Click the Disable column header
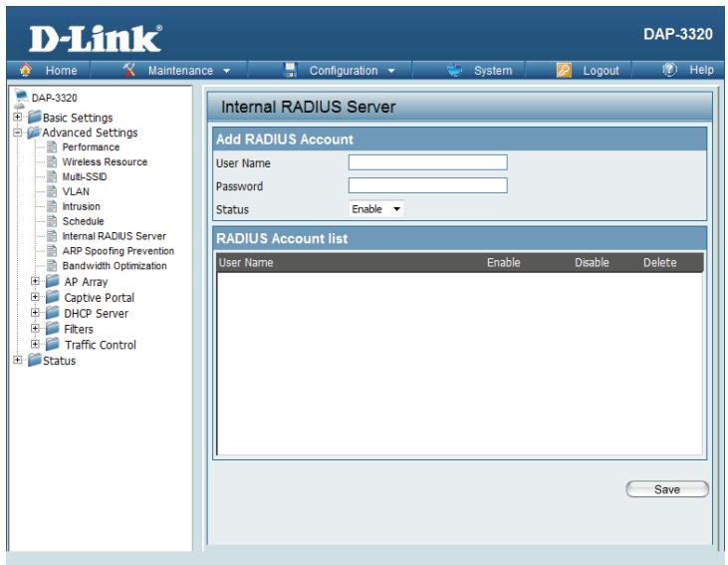Image resolution: width=728 pixels, height=565 pixels. click(x=592, y=262)
